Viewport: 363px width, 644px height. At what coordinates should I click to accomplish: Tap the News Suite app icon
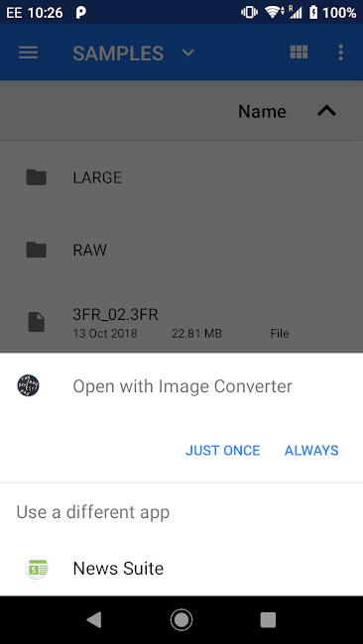[x=36, y=568]
